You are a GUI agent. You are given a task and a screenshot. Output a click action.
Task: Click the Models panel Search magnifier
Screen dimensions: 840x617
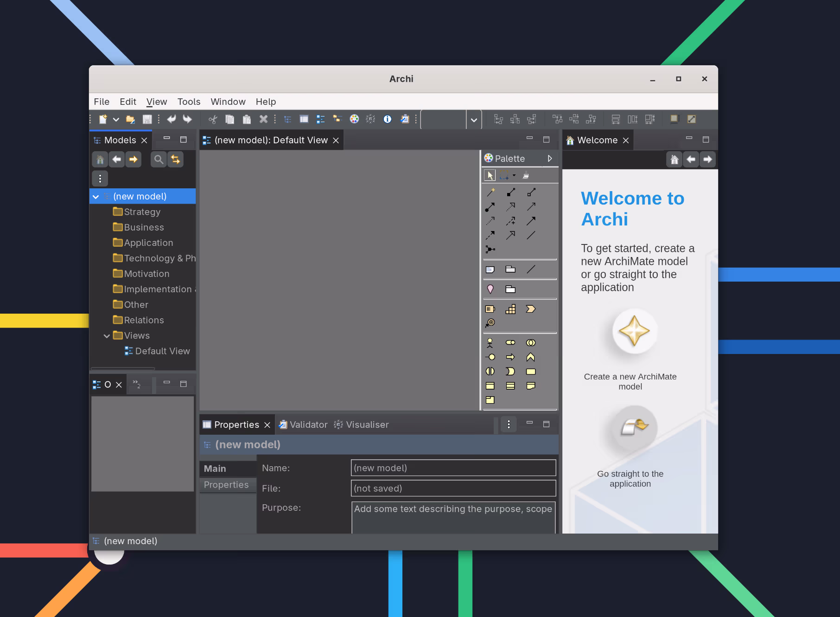point(159,160)
